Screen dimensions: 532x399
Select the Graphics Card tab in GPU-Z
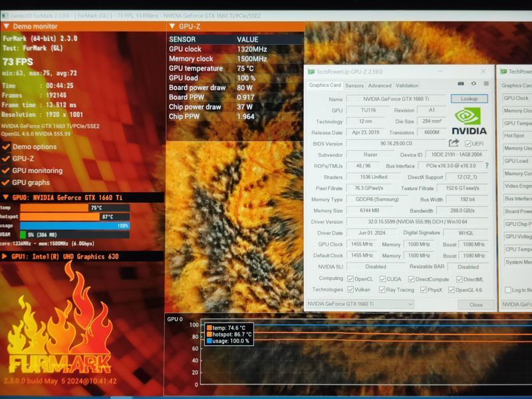325,85
